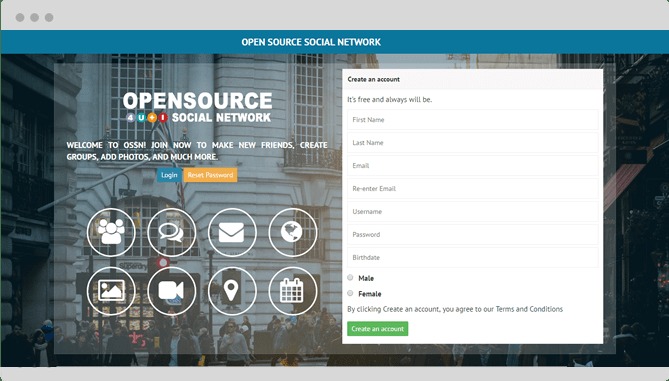The width and height of the screenshot is (669, 381).
Task: Click the video camera circle icon
Action: [172, 291]
